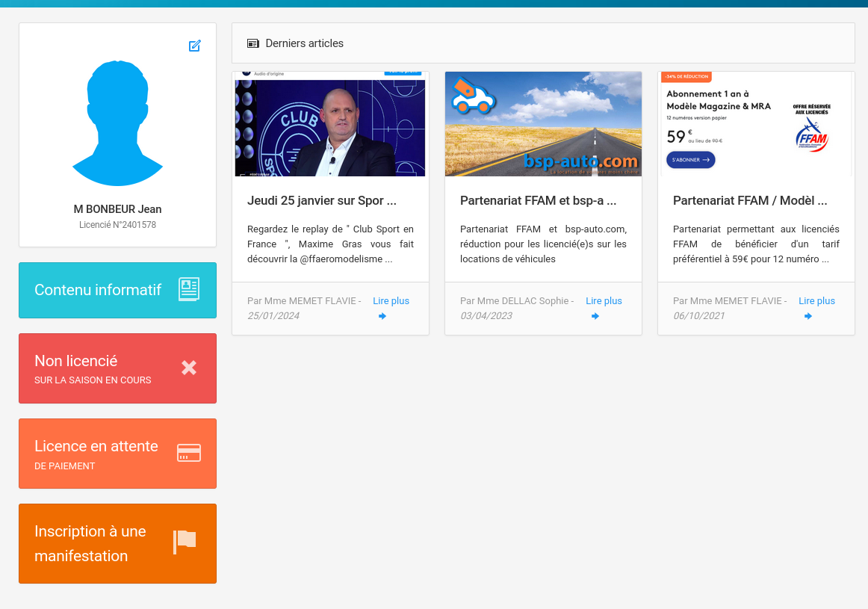Viewport: 868px width, 609px height.
Task: Open the Non licencié red tile
Action: [x=117, y=368]
